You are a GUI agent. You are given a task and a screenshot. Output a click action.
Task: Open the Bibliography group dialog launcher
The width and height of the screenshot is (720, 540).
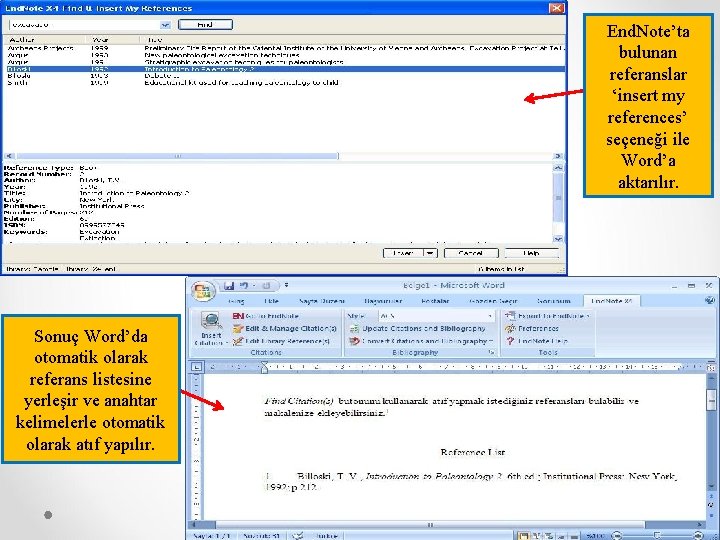tap(491, 352)
